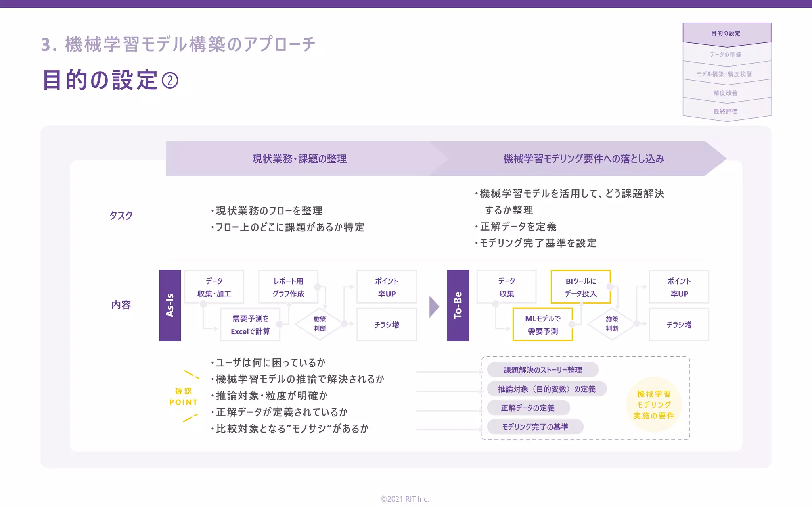This screenshot has height=508, width=812.
Task: Click the 需要予測をExcelで計算 box
Action: (250, 325)
